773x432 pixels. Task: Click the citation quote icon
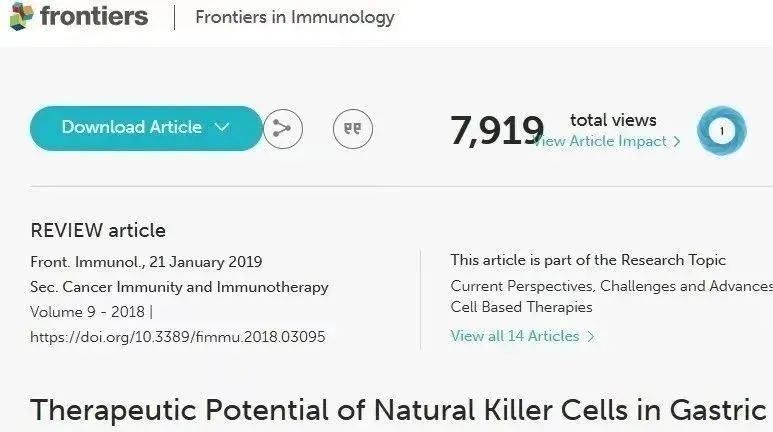tap(352, 129)
